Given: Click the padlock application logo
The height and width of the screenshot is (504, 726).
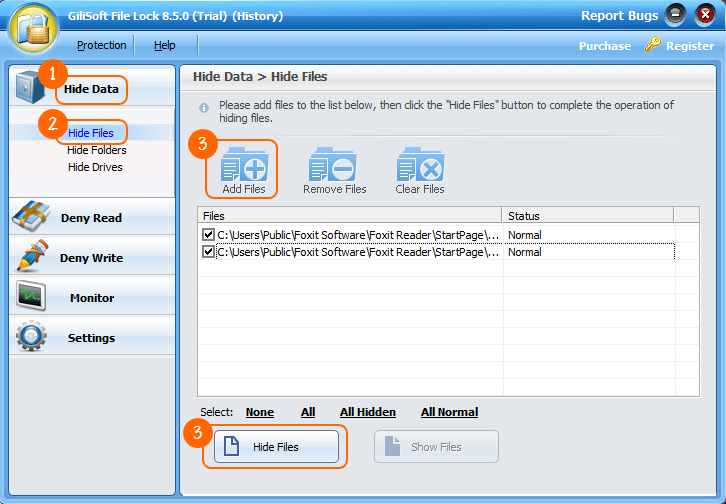Looking at the screenshot, I should 33,29.
